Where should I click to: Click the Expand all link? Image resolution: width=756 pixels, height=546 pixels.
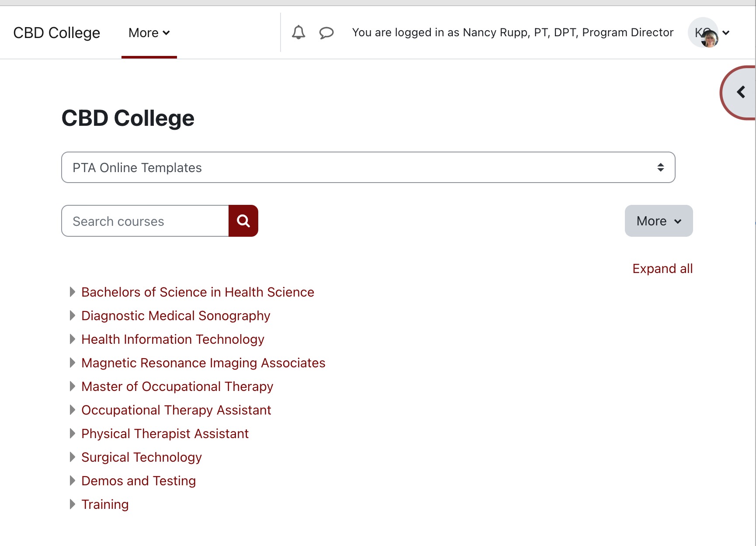click(662, 269)
